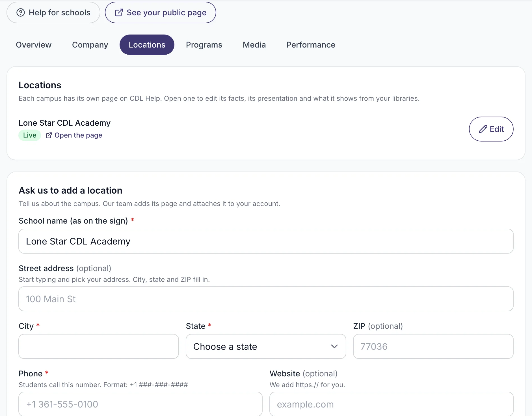532x416 pixels.
Task: Click the external link icon in See your public page
Action: 119,12
